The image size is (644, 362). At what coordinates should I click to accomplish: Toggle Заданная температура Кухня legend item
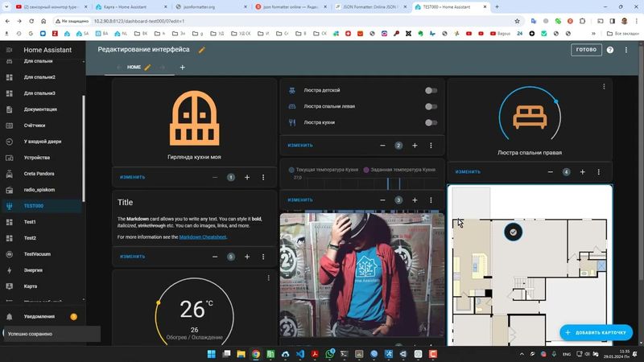[x=399, y=170]
